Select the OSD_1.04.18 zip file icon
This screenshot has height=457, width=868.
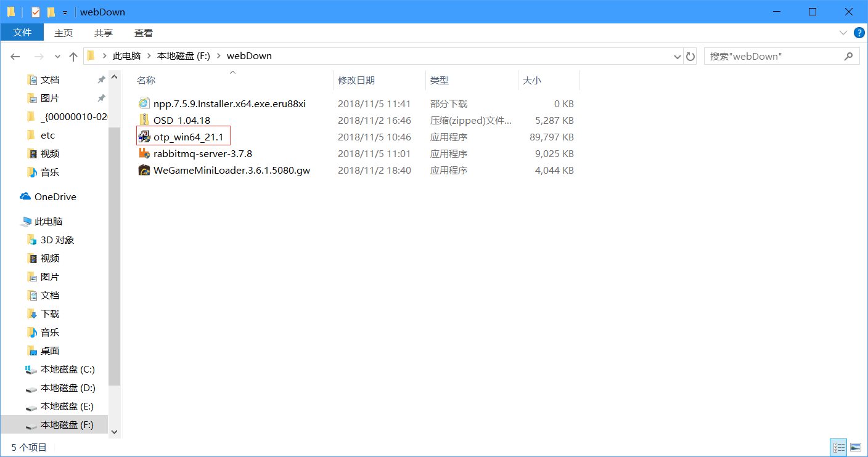[x=144, y=120]
